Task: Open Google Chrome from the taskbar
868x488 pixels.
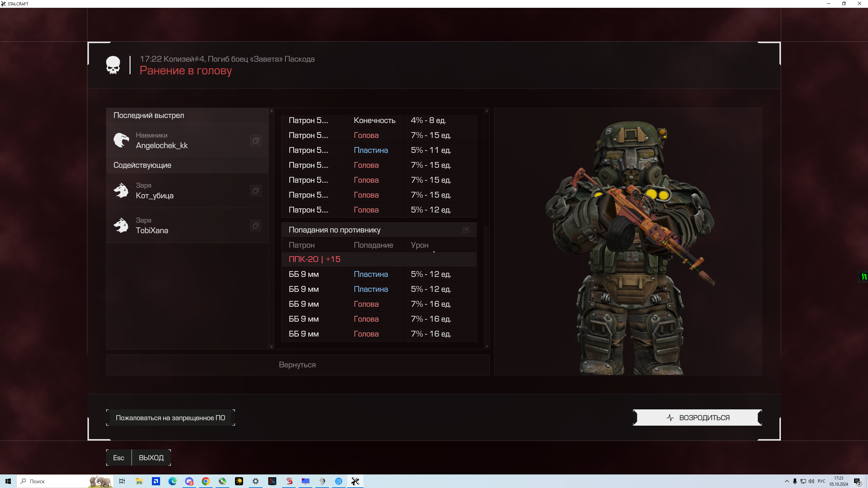Action: coord(206,481)
